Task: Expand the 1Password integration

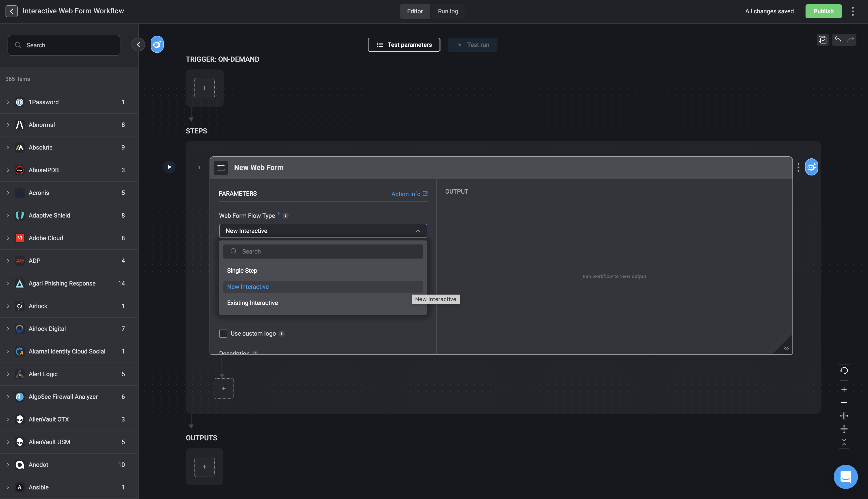Action: 8,102
